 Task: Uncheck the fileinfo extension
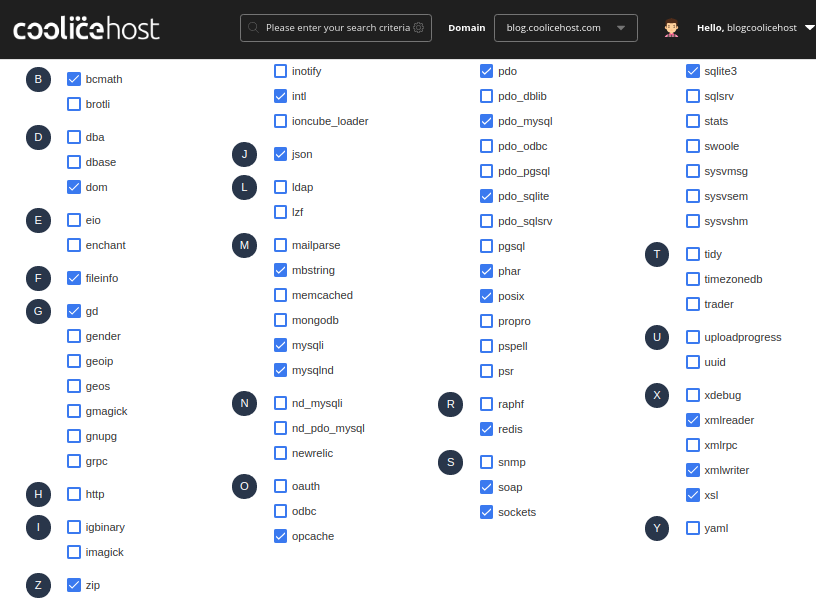pos(74,278)
